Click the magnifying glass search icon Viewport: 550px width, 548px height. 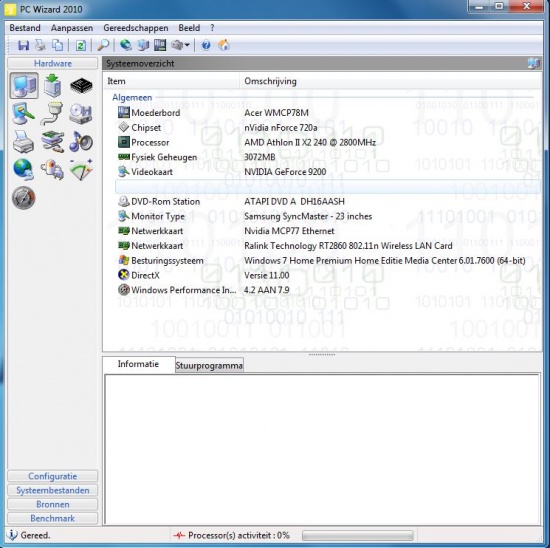click(x=103, y=45)
